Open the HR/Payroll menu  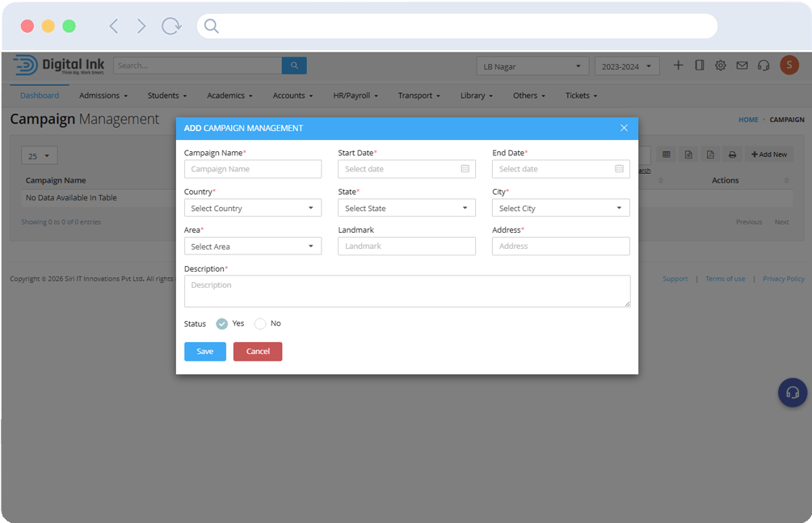356,95
